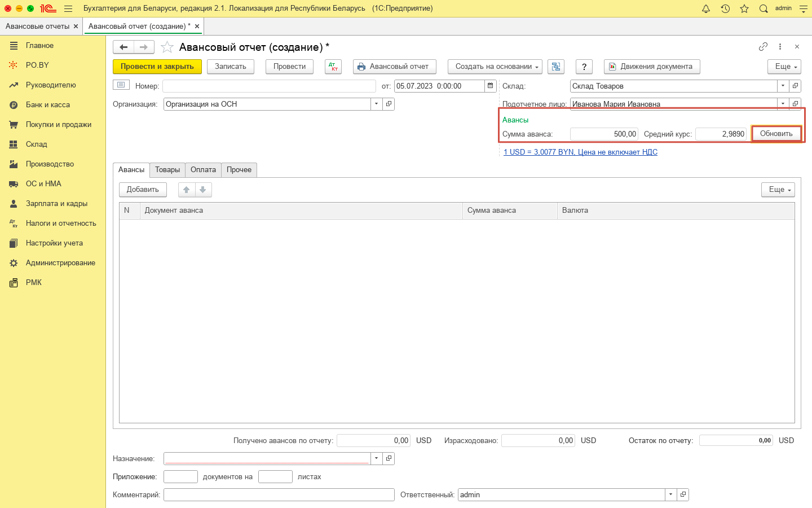The width and height of the screenshot is (812, 508).
Task: Move row down with arrow button
Action: (203, 190)
